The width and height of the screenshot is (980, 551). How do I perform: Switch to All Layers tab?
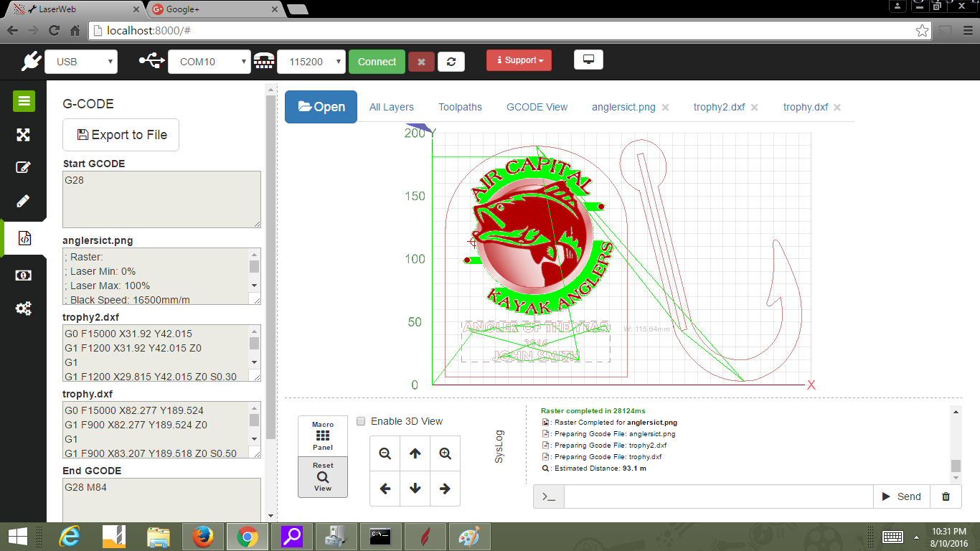(x=392, y=107)
